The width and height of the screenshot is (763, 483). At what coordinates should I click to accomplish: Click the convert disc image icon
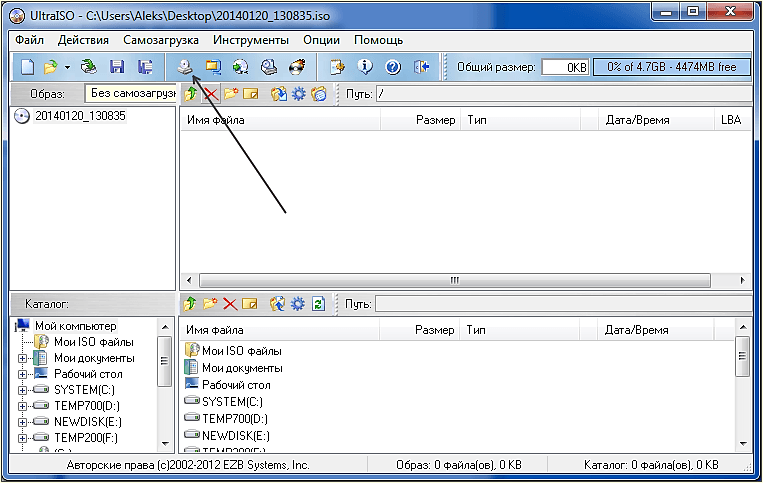click(x=240, y=67)
